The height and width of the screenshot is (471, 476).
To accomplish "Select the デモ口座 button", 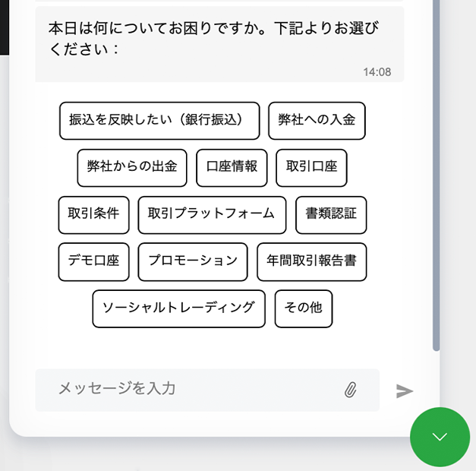I will point(94,261).
